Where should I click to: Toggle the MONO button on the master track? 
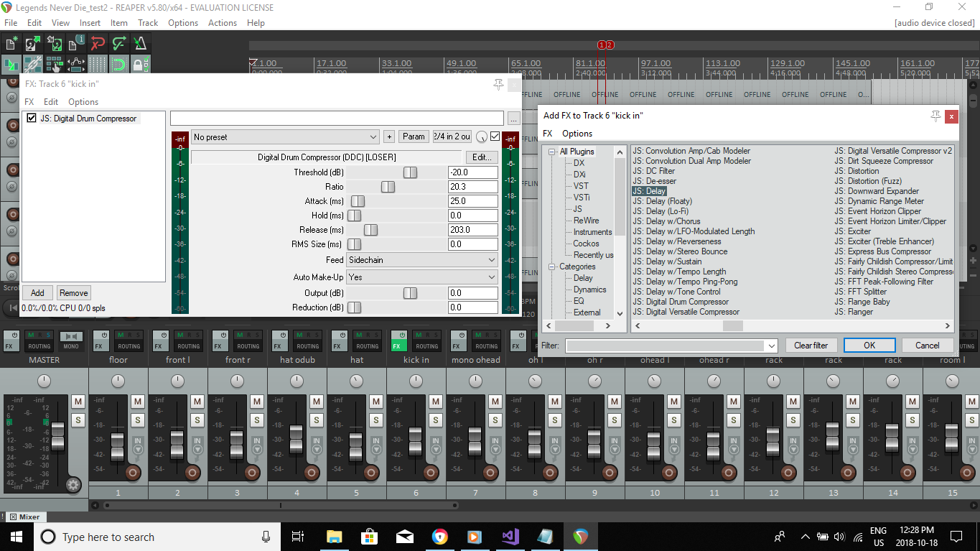70,341
